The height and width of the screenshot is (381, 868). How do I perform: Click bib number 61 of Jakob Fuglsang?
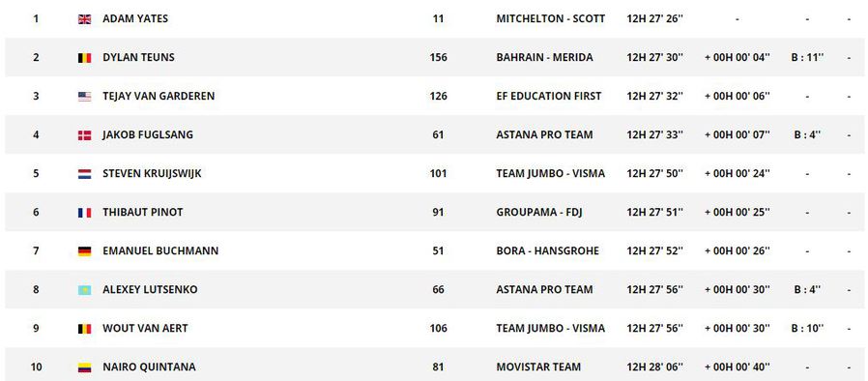pyautogui.click(x=438, y=134)
